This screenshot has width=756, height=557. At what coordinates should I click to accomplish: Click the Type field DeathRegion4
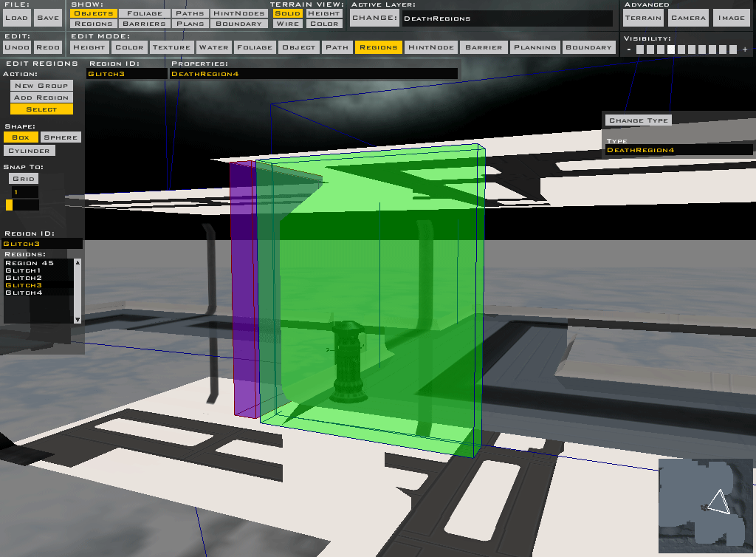point(678,150)
